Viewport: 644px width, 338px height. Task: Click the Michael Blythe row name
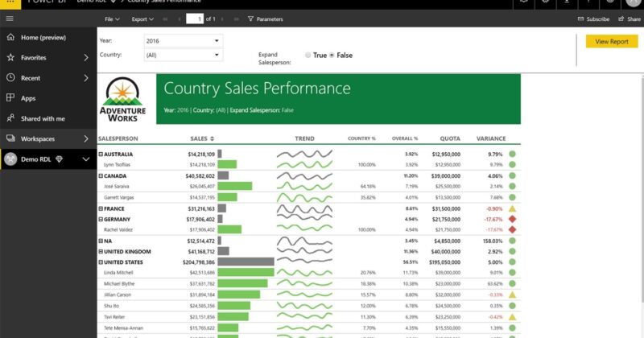click(119, 283)
